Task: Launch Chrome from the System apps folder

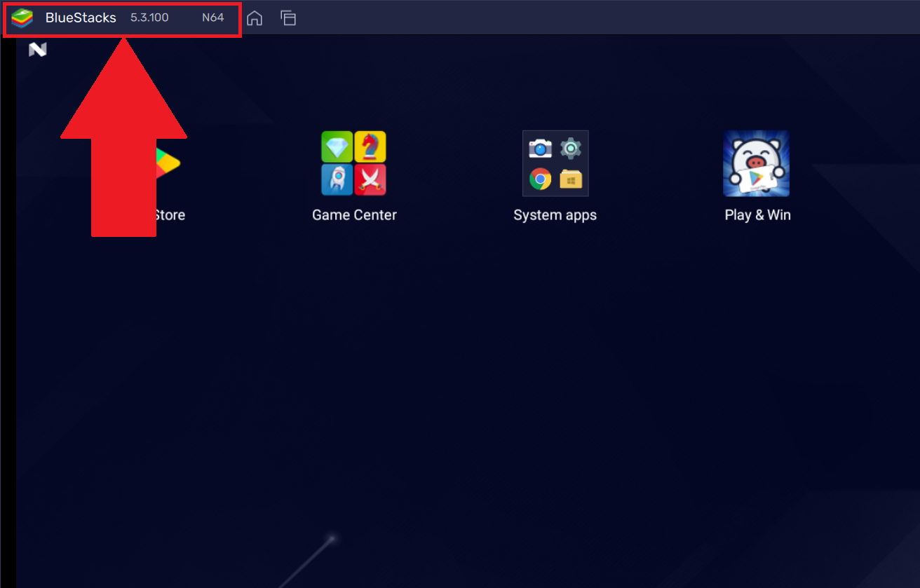Action: tap(540, 179)
